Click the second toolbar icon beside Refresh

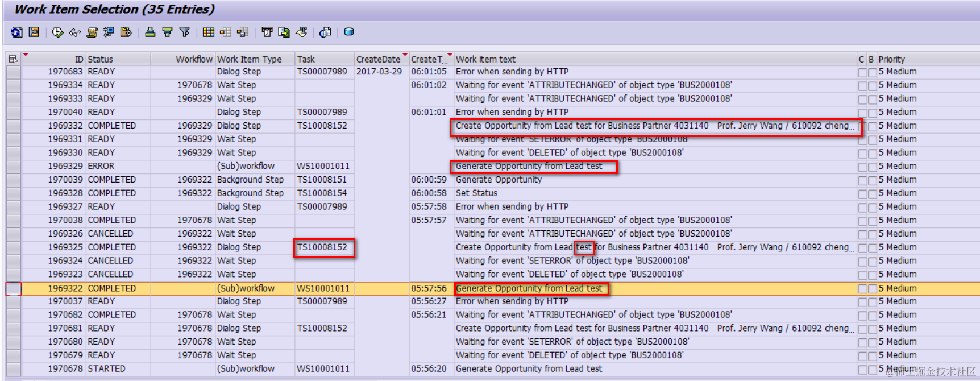pos(34,32)
